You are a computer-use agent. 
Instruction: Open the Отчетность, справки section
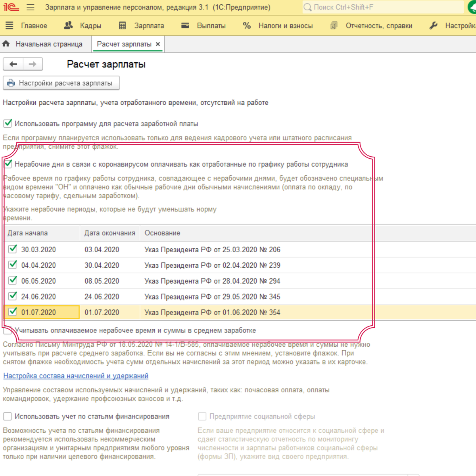[379, 25]
